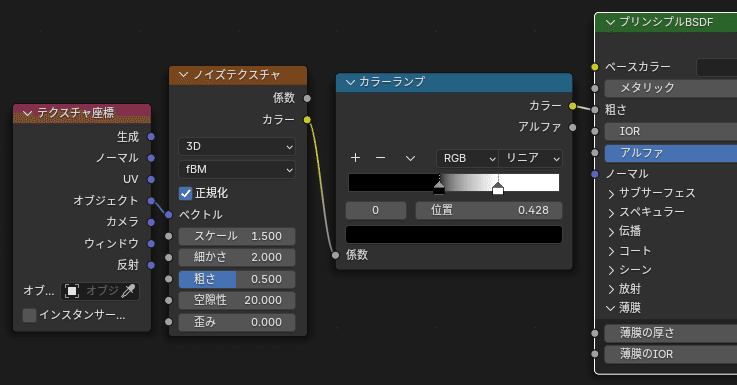Click the スケール input socket
Screen dimensions: 737x385
click(169, 236)
